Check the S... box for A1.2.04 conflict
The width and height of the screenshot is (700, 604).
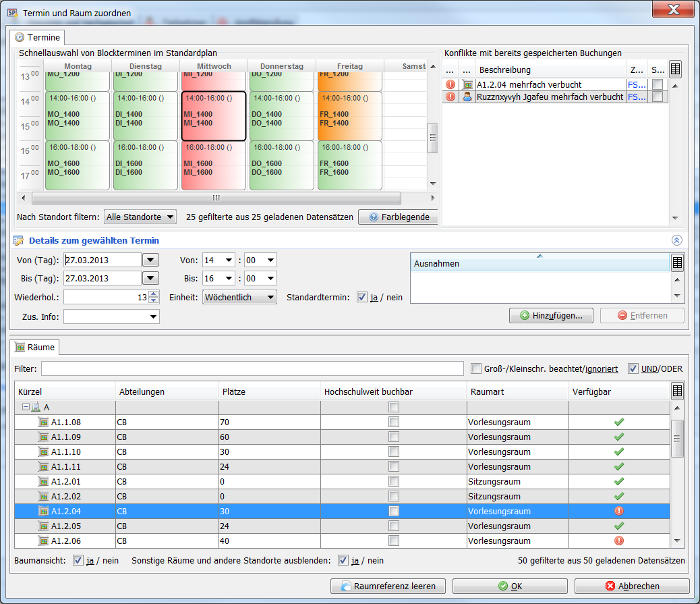(657, 84)
